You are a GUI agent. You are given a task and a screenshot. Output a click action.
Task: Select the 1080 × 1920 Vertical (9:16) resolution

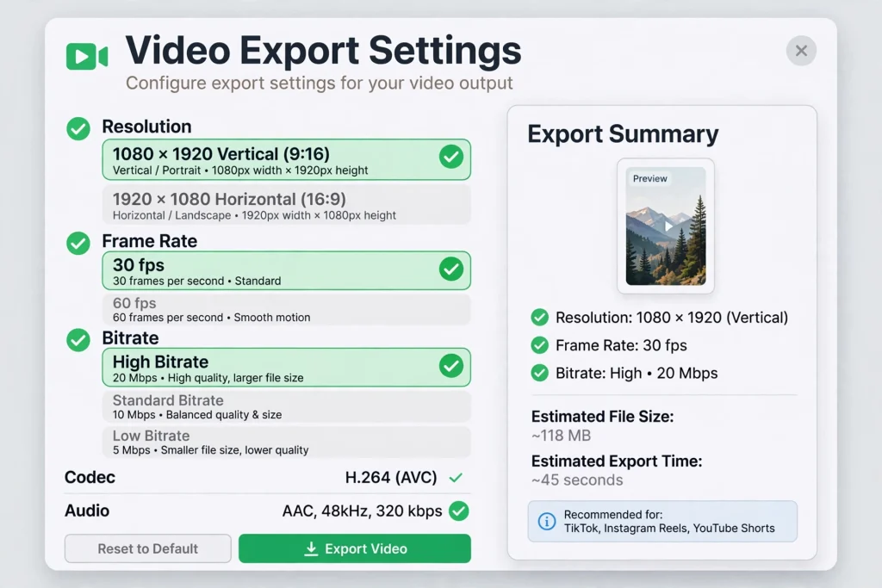coord(286,159)
